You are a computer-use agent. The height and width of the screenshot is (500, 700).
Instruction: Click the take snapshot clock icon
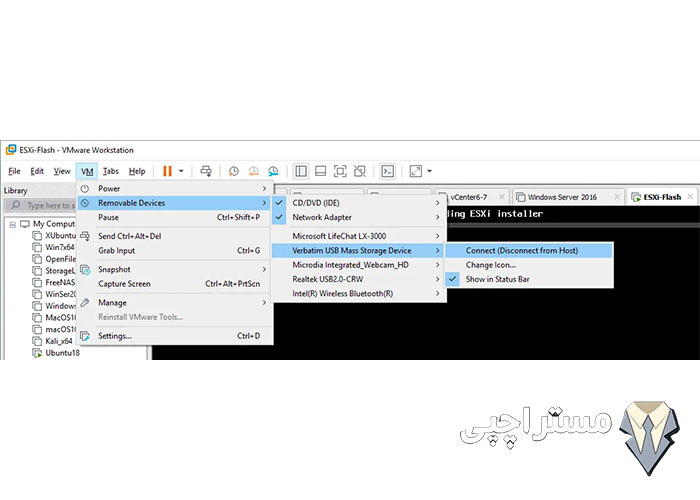pos(234,171)
